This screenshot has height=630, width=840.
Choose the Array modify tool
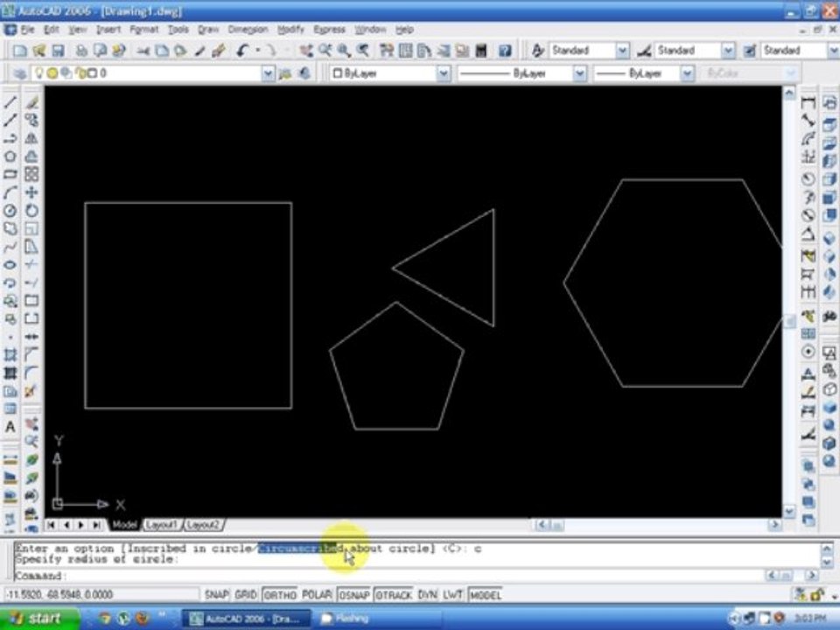(31, 174)
